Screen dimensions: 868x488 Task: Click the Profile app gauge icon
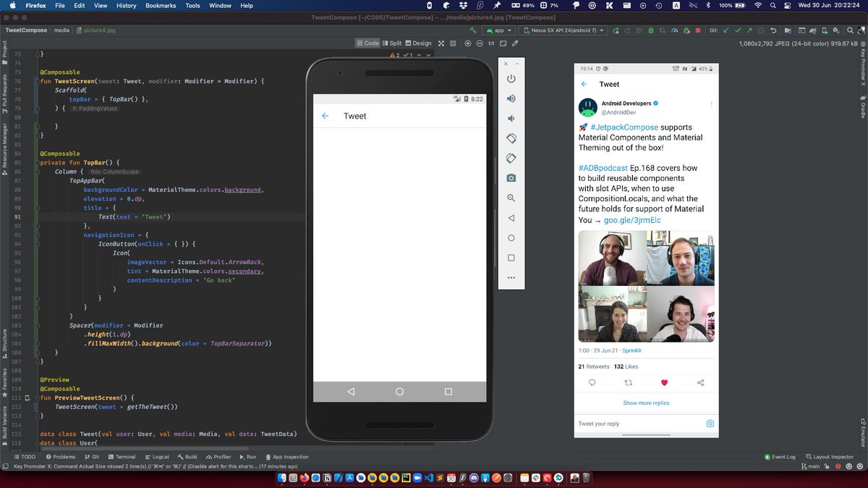point(675,30)
